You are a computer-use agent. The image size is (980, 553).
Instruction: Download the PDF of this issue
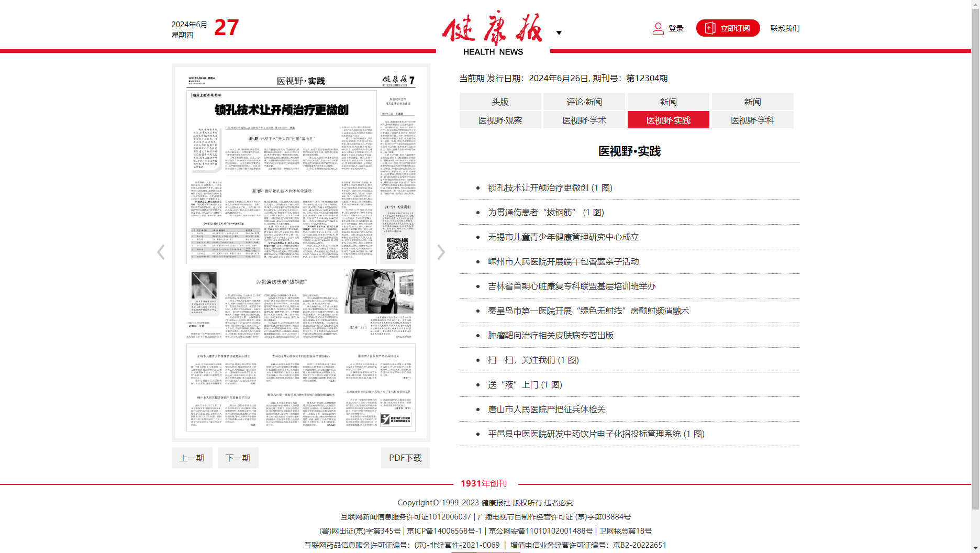[405, 458]
